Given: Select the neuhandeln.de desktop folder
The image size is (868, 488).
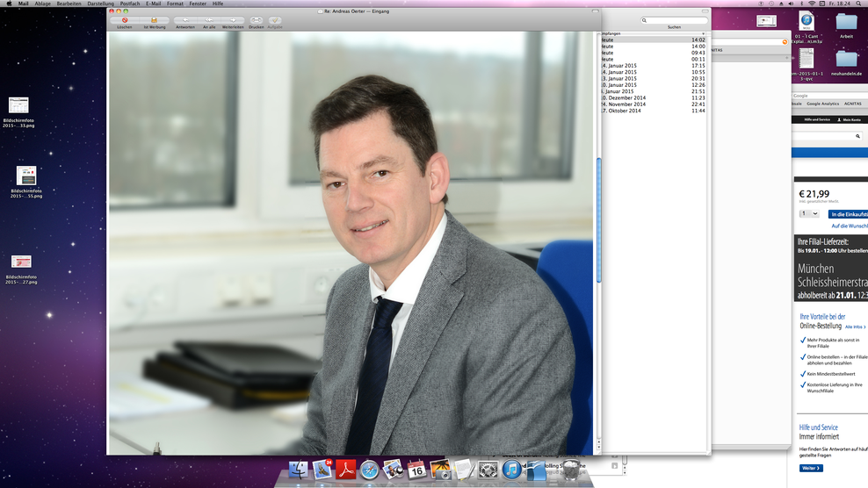Looking at the screenshot, I should 846,63.
